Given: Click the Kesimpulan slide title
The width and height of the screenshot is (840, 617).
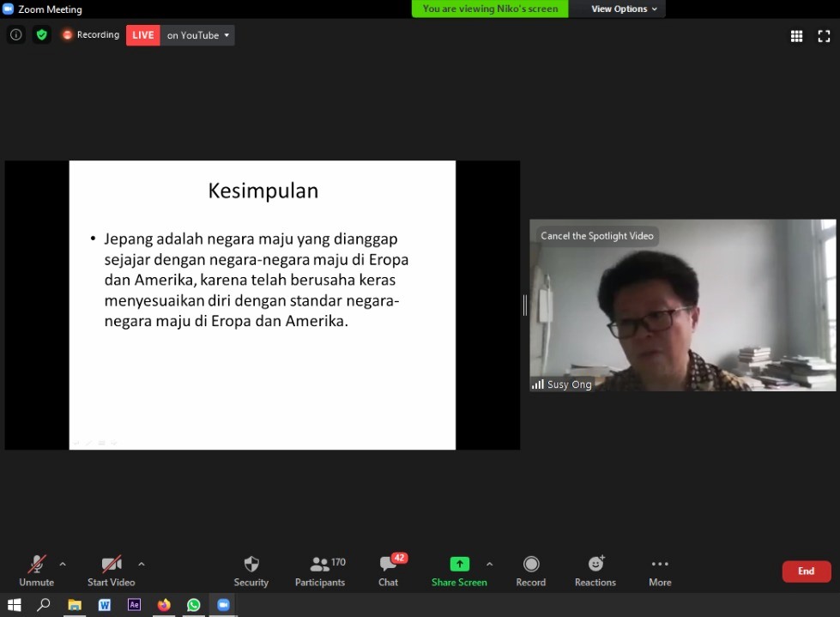Looking at the screenshot, I should click(x=263, y=191).
